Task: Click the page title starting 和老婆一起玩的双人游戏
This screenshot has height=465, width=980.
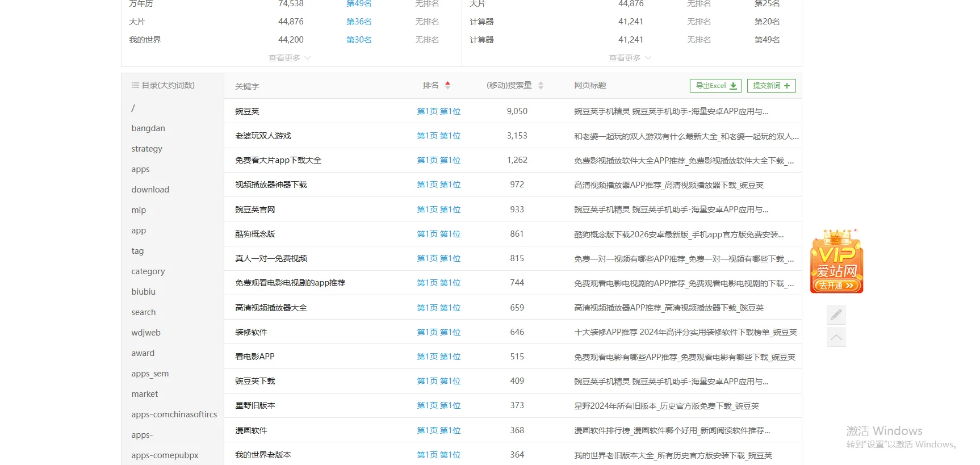Action: [686, 136]
